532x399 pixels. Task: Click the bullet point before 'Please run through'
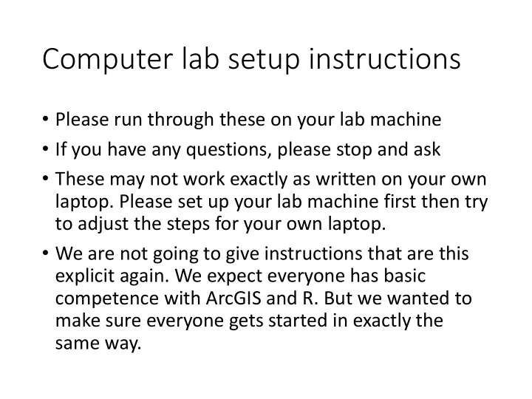[46, 120]
